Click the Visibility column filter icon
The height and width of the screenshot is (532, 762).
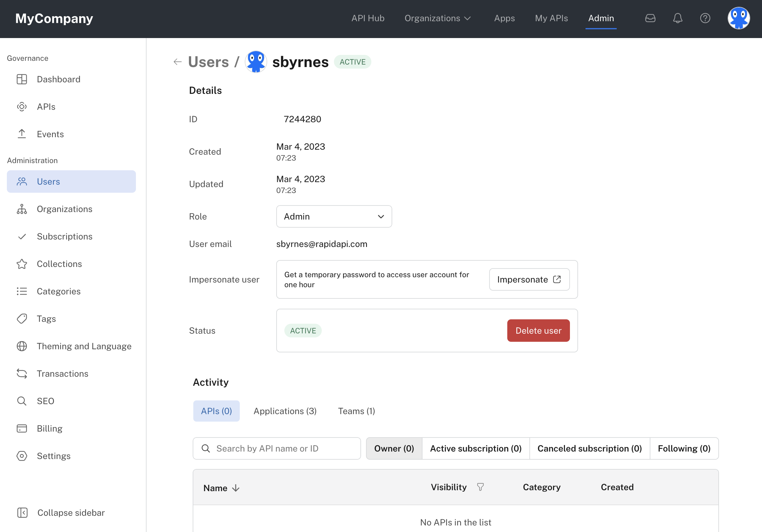pyautogui.click(x=480, y=487)
